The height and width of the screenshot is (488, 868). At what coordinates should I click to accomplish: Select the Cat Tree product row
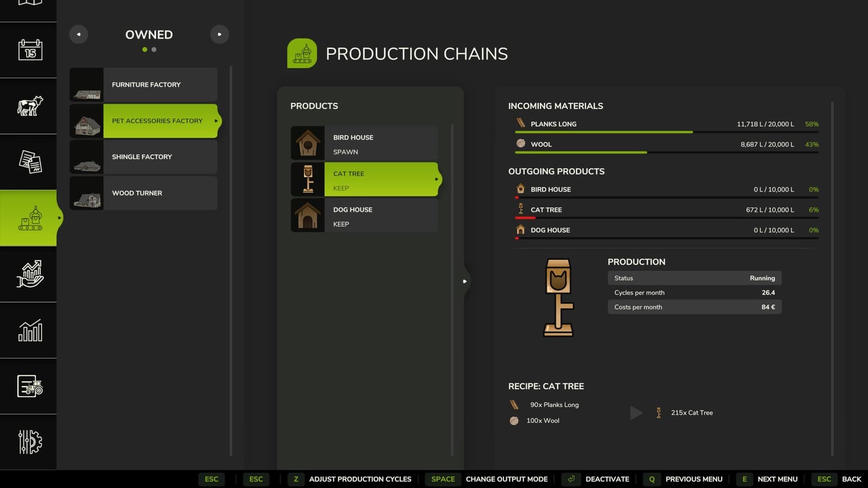click(365, 179)
